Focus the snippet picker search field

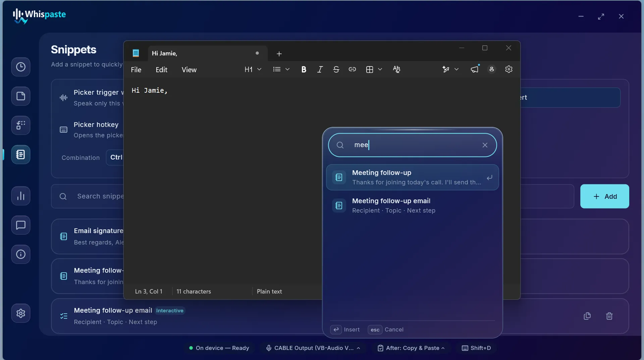413,145
